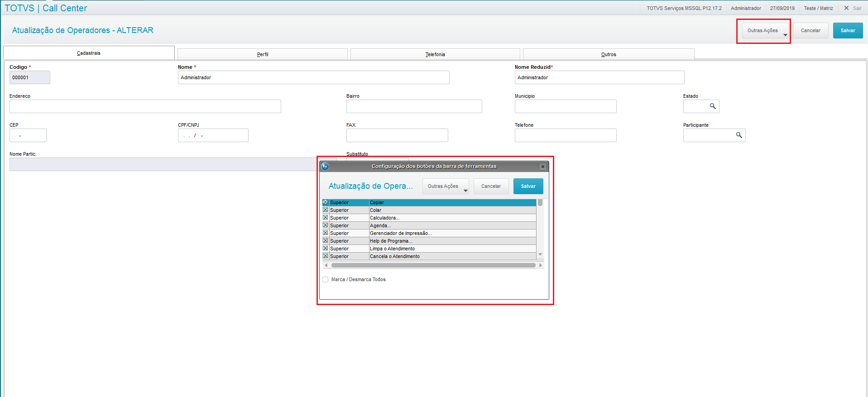This screenshot has height=397, width=868.
Task: Open the Participante lookup magnifier icon
Action: (x=739, y=135)
